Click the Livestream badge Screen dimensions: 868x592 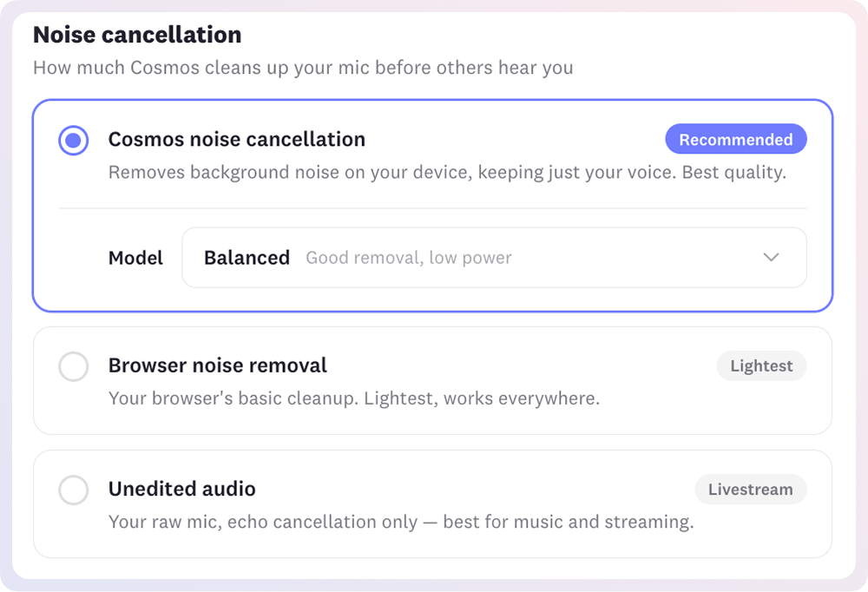click(751, 489)
